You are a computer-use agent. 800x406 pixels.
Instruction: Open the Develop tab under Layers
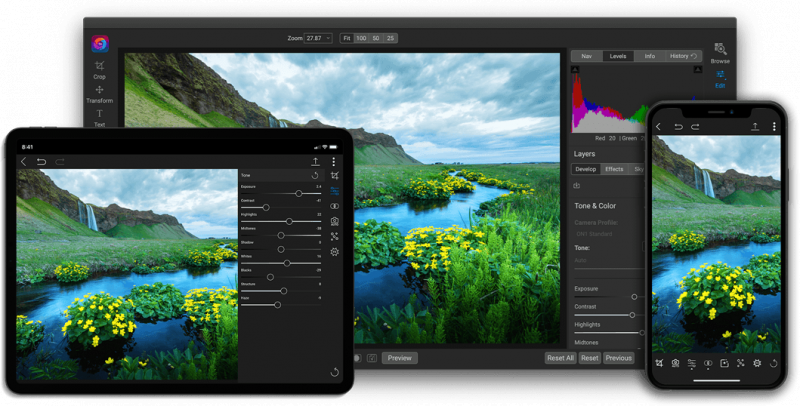[586, 169]
